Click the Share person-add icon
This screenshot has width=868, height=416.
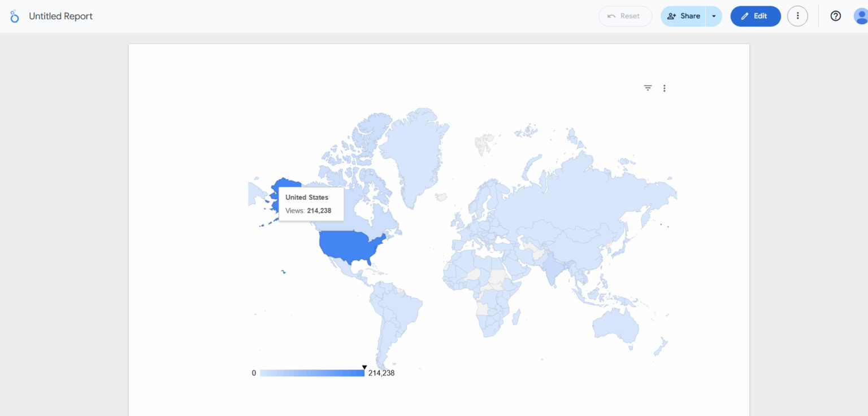pos(672,16)
